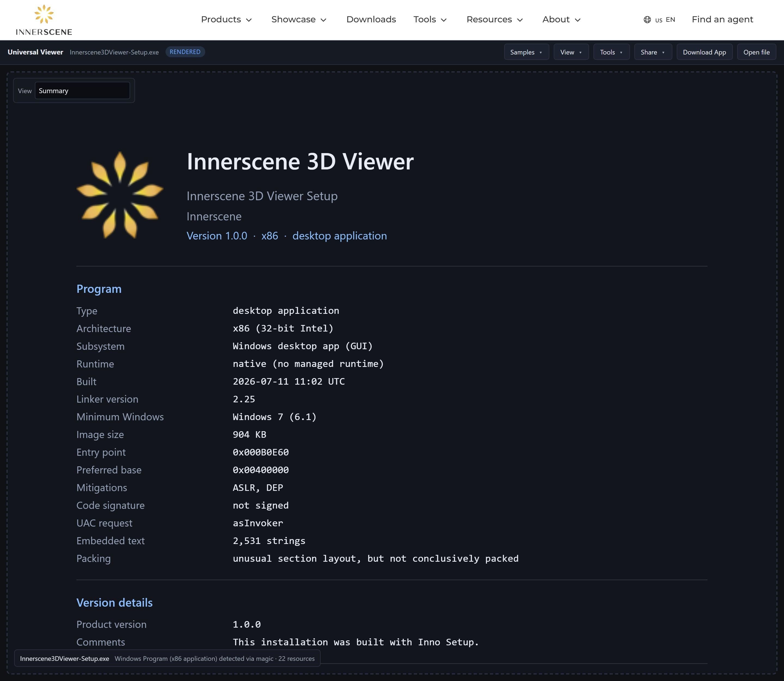Switch the US EN language selector
Screen dimensions: 784x681
(x=659, y=20)
